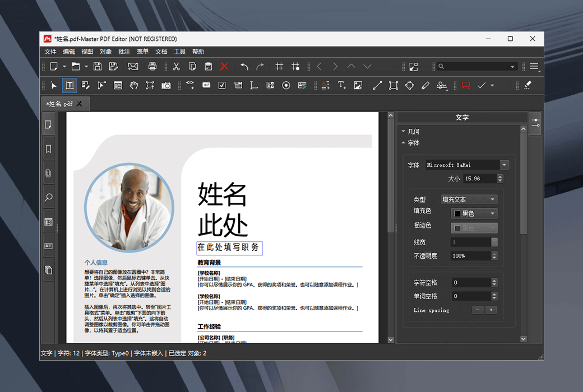This screenshot has width=583, height=392.
Task: Click the red Delete object button
Action: 224,66
